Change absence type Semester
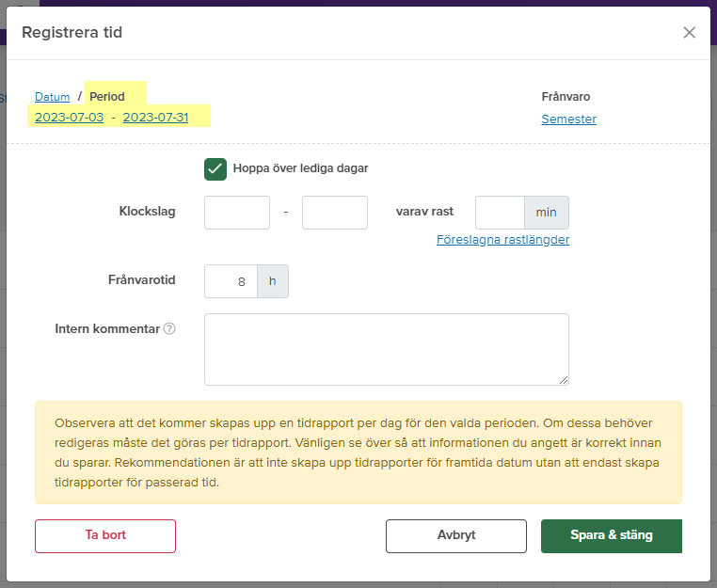Image resolution: width=717 pixels, height=588 pixels. (x=569, y=119)
